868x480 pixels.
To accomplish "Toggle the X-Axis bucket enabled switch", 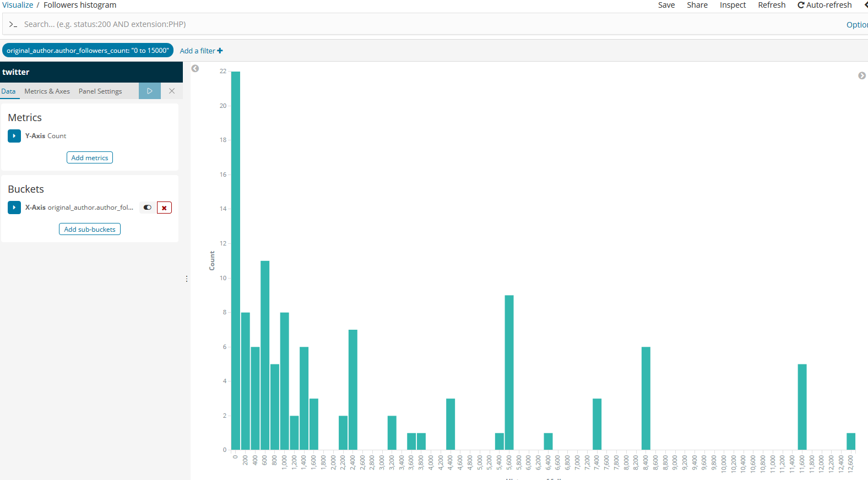I will (x=147, y=208).
